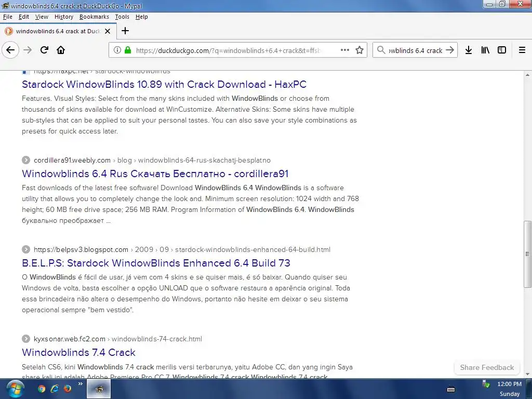
Task: Open the File menu
Action: coord(7,17)
